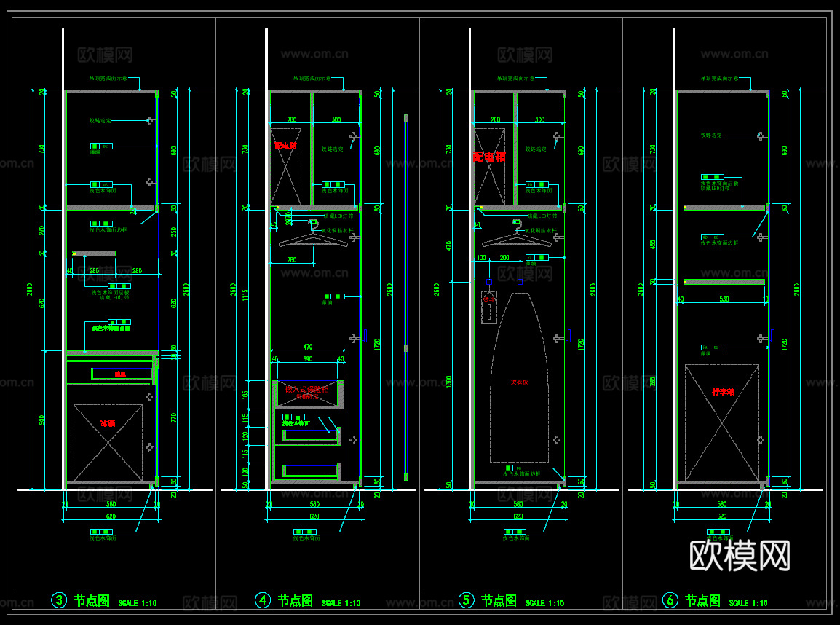Click the blue door handle in detail 5

[x=569, y=336]
